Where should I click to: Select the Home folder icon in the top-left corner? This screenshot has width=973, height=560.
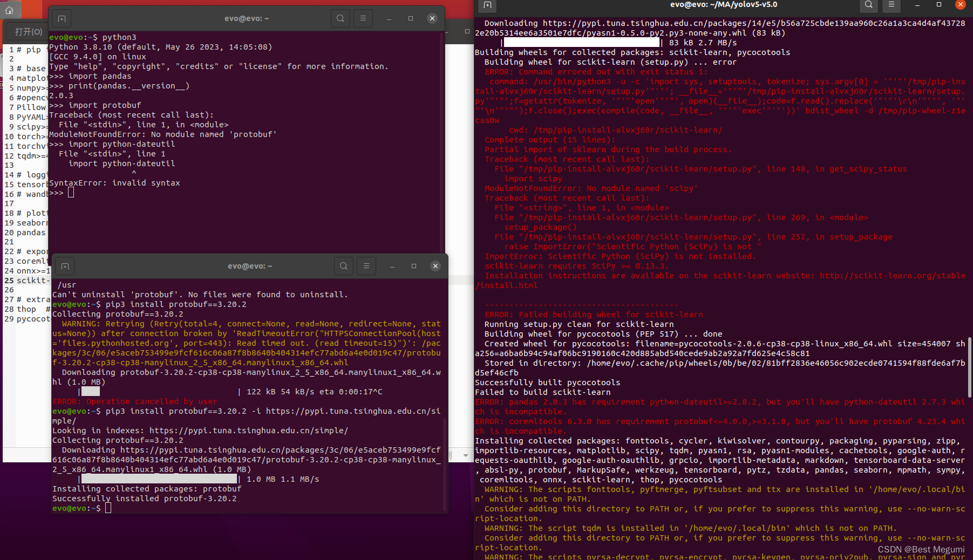[10, 9]
